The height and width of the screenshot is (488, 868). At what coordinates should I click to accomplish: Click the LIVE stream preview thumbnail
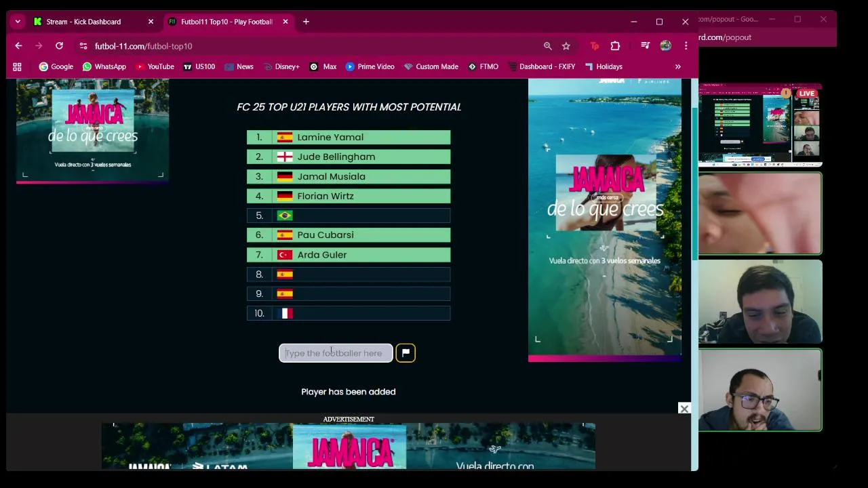(x=760, y=125)
